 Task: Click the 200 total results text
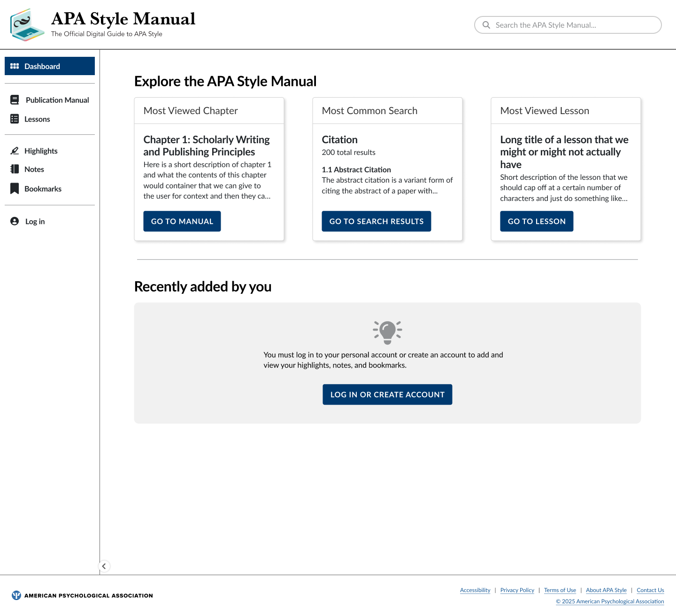coord(349,152)
